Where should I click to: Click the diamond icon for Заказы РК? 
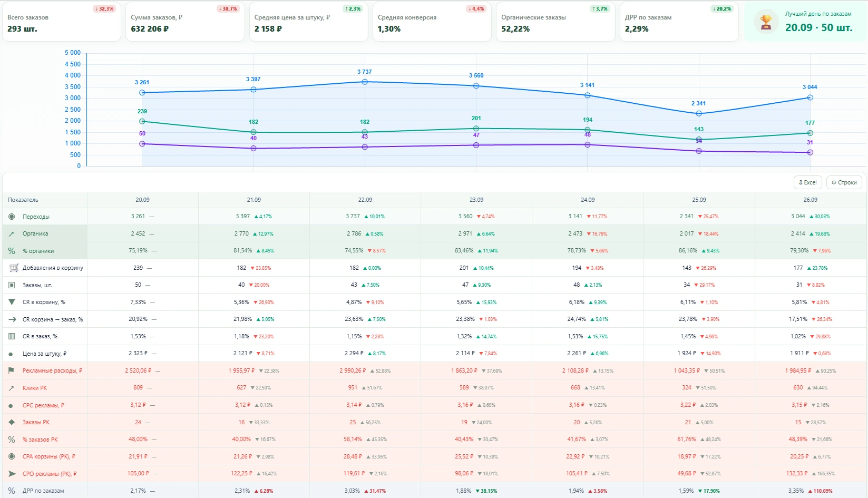click(12, 422)
